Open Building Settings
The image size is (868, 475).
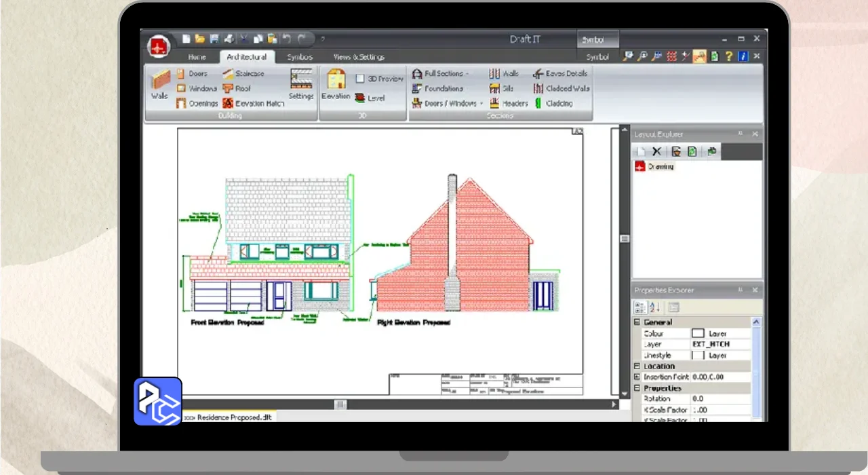click(301, 85)
